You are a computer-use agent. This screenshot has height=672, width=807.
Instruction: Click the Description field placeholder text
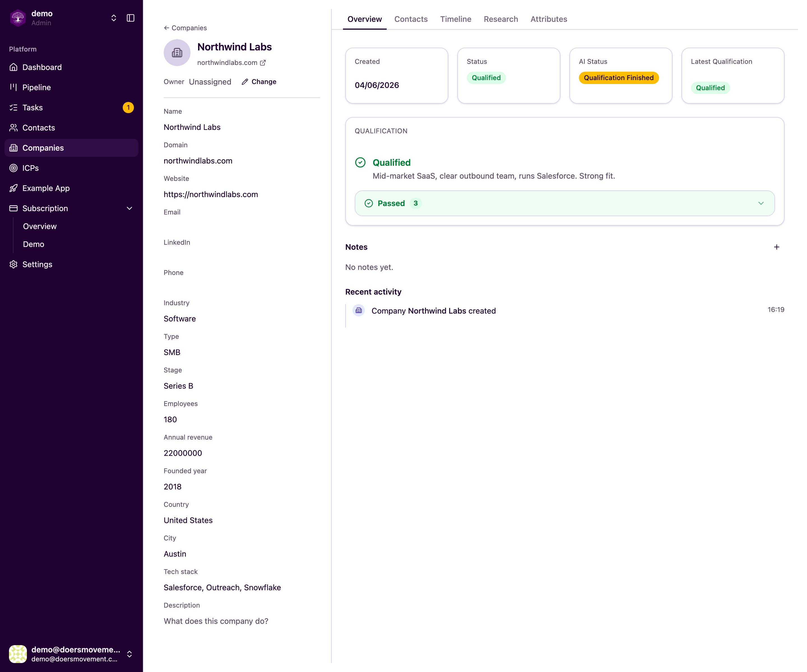[216, 621]
